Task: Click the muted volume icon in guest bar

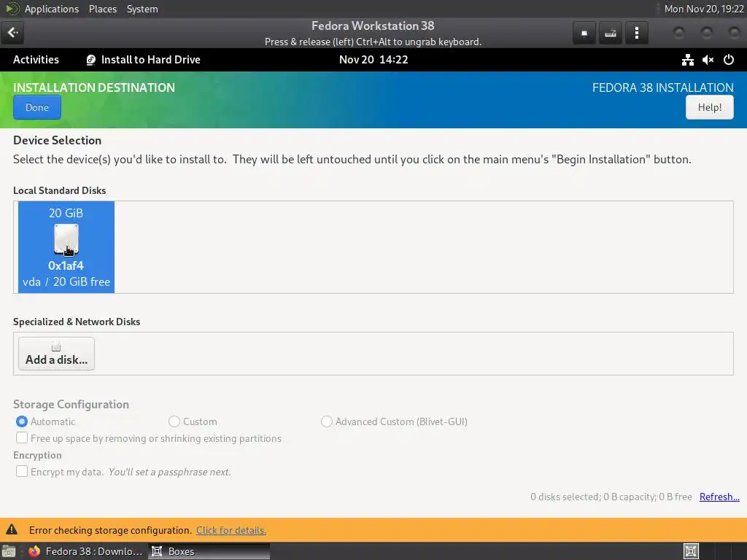Action: click(708, 60)
